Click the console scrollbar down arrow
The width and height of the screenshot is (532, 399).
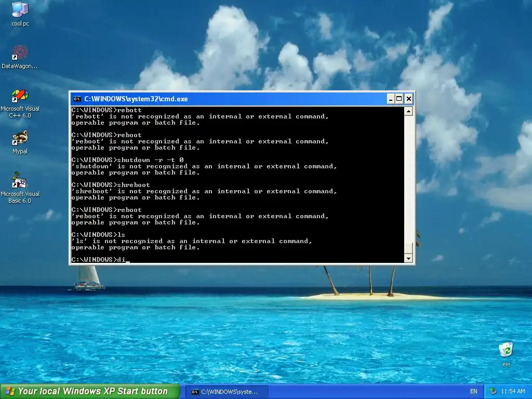[409, 259]
